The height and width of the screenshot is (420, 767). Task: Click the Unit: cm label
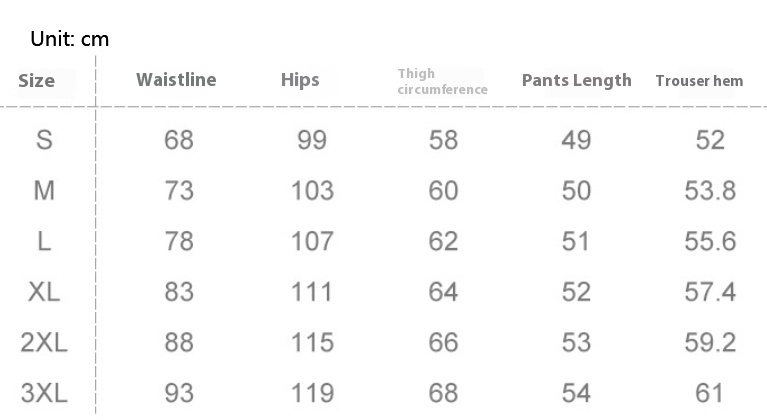click(x=69, y=39)
